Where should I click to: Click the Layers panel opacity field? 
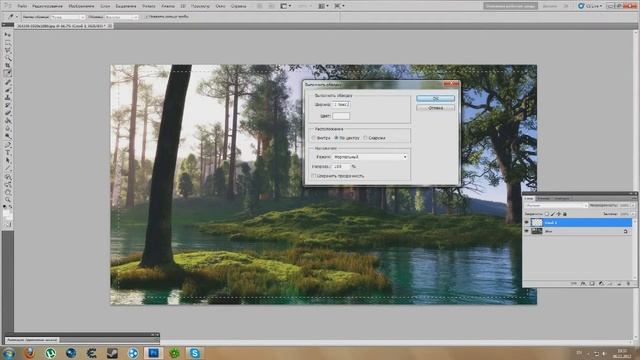tap(624, 205)
